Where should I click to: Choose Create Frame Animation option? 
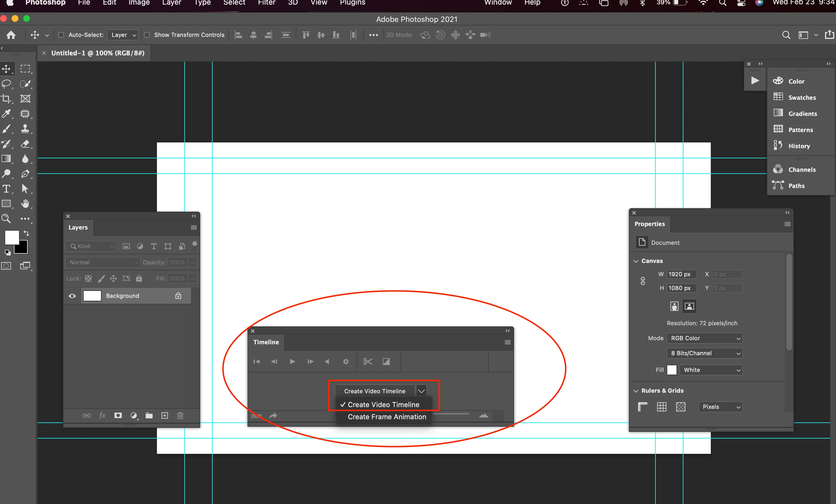[x=387, y=417]
